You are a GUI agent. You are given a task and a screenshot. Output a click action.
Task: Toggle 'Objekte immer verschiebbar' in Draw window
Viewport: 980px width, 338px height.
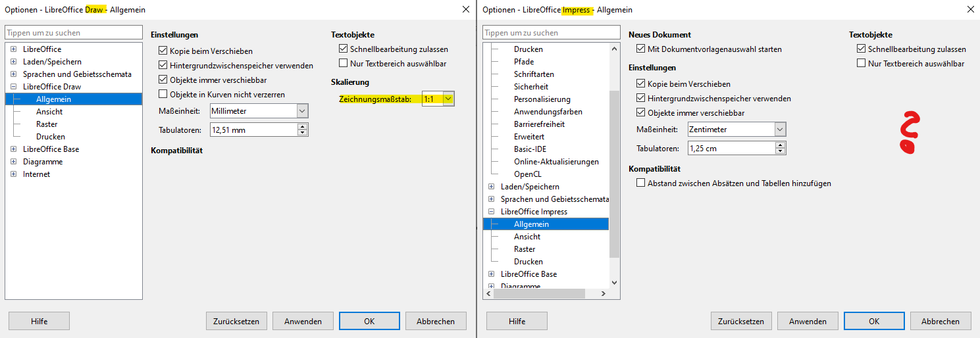click(x=163, y=80)
